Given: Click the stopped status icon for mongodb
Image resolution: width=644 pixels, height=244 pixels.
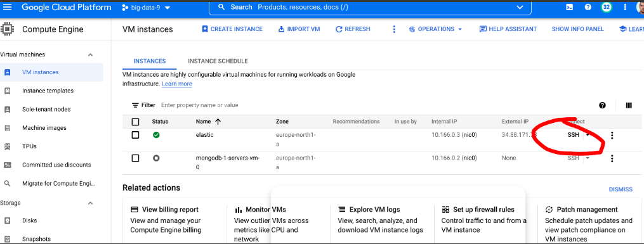Looking at the screenshot, I should click(x=156, y=158).
